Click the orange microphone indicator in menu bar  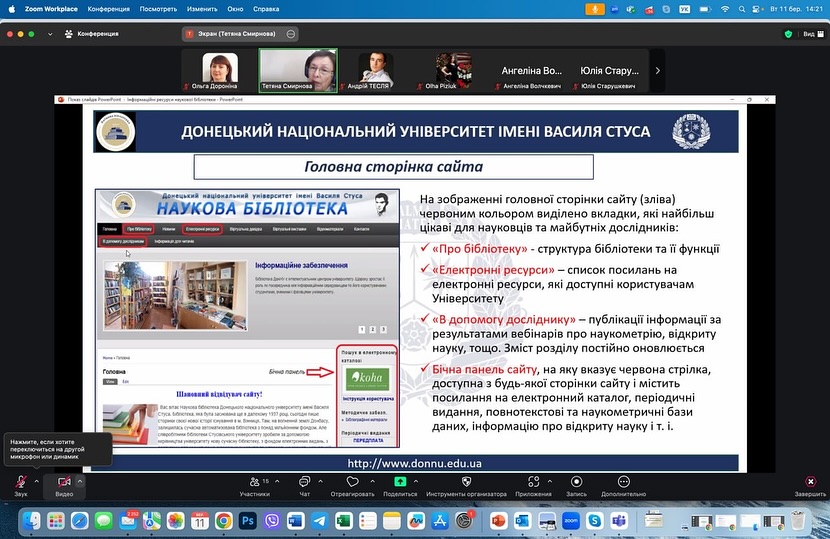click(x=595, y=9)
